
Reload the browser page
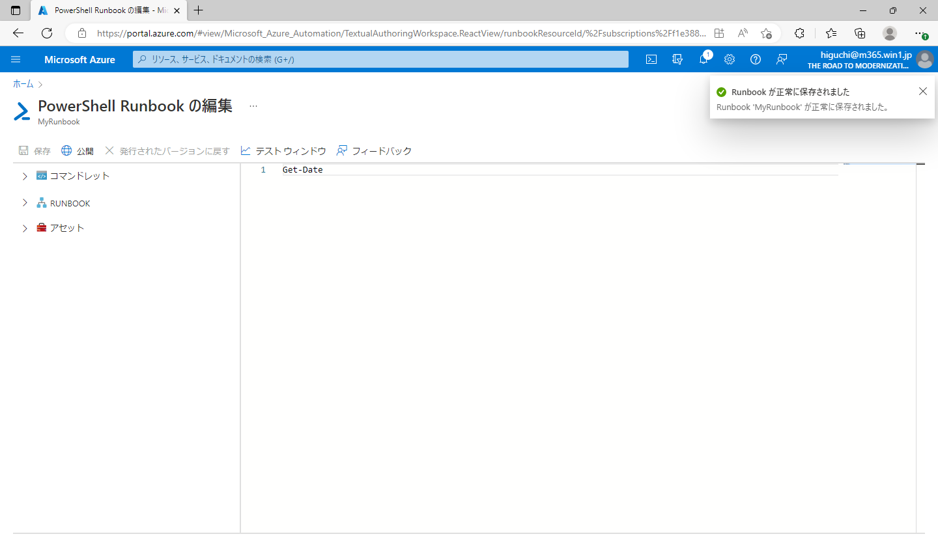pos(47,33)
